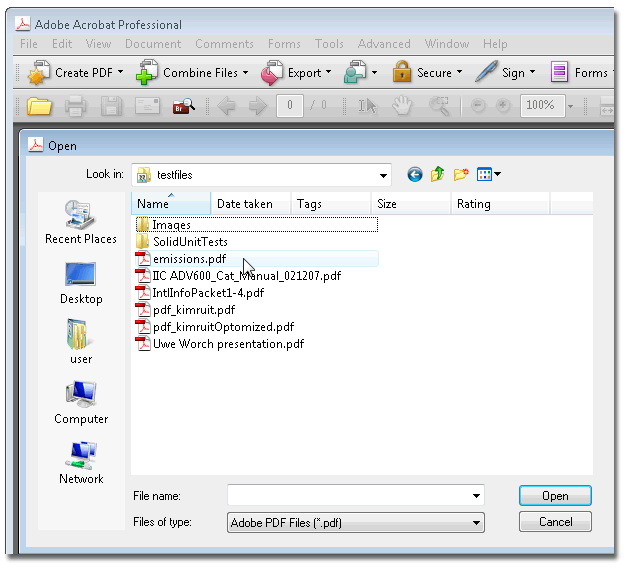The height and width of the screenshot is (569, 626).
Task: Click the Secure padlock icon
Action: pos(402,72)
